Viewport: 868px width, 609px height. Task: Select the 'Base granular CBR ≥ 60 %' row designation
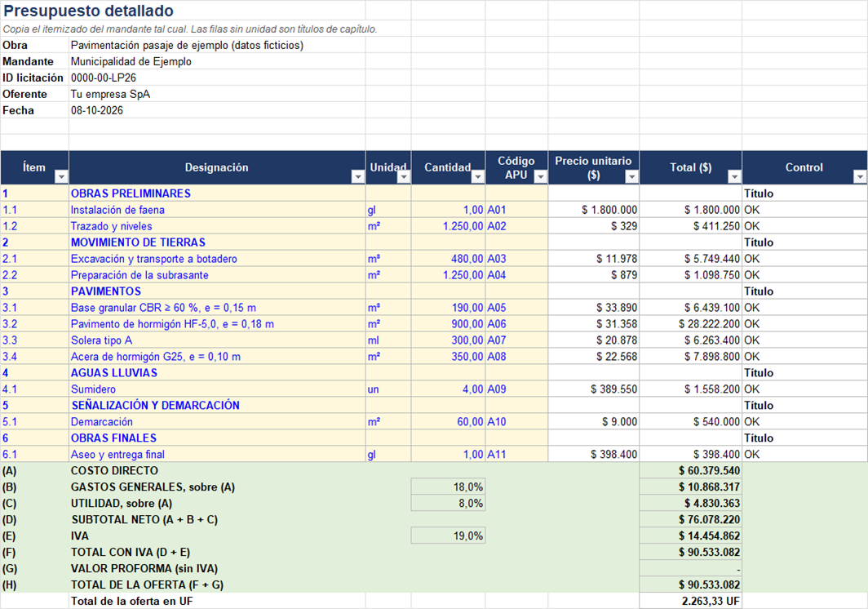(x=217, y=308)
